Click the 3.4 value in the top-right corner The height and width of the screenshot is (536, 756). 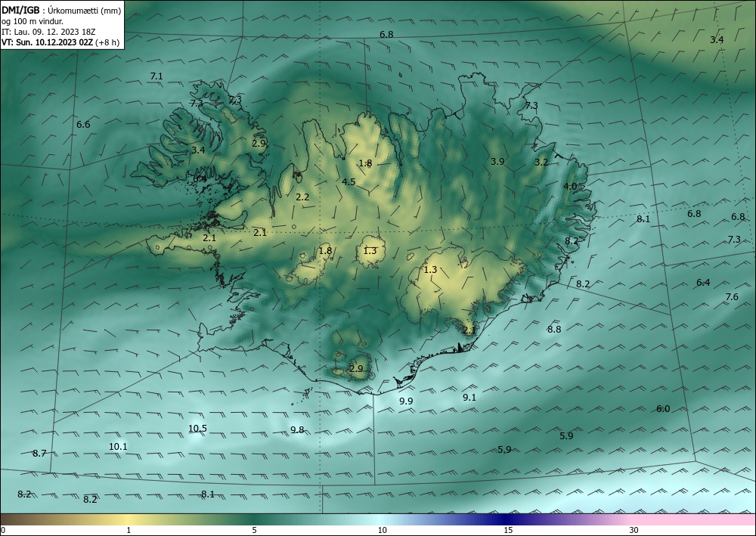pos(717,40)
